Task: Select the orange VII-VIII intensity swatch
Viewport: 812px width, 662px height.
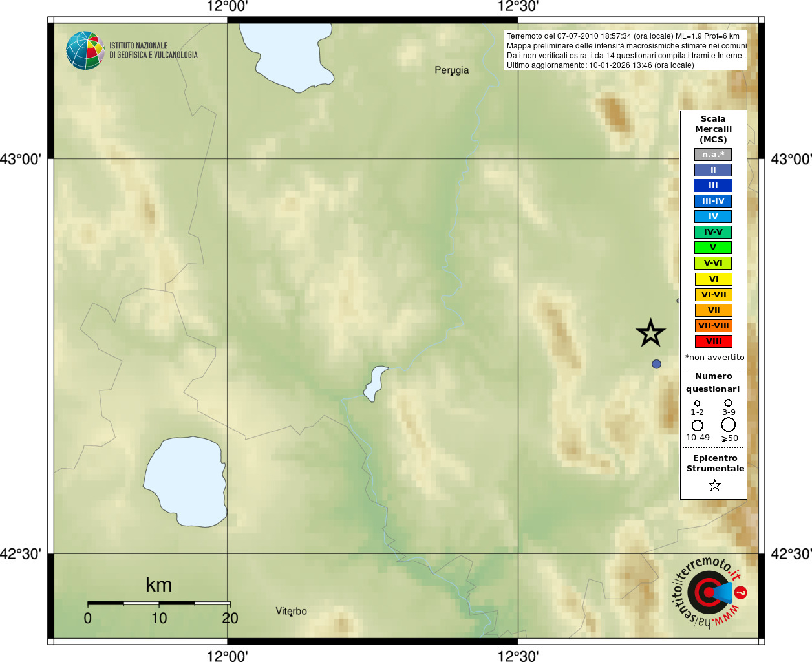Action: coord(713,326)
